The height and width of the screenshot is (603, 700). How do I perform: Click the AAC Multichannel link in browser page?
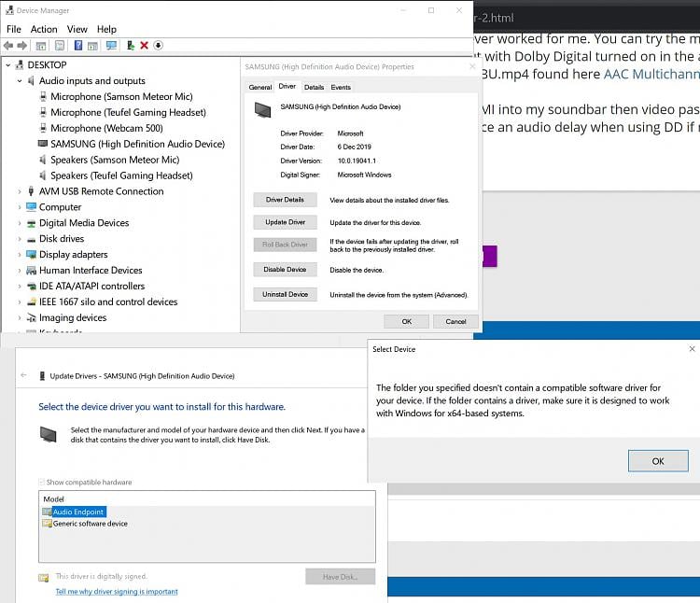pyautogui.click(x=651, y=74)
